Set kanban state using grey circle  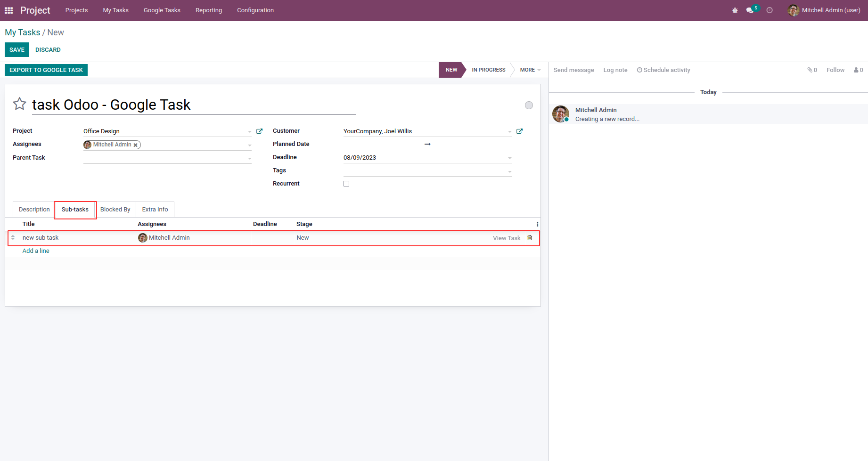pos(529,105)
